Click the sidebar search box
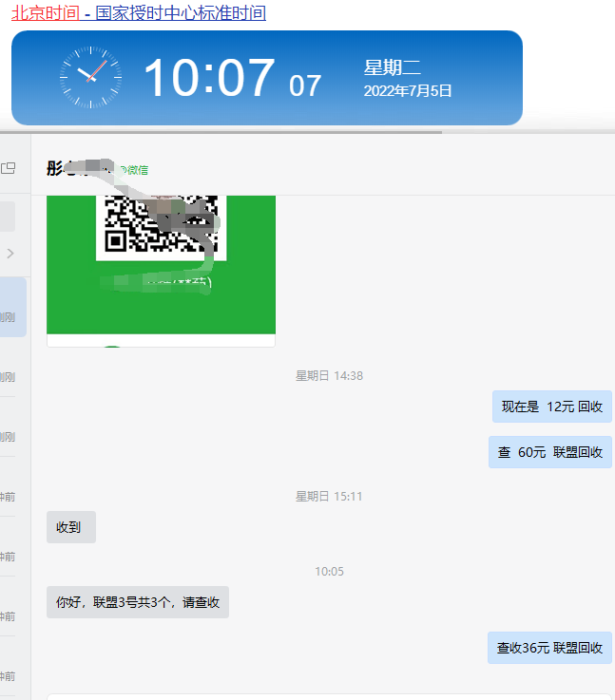The height and width of the screenshot is (700, 615). click(8, 217)
